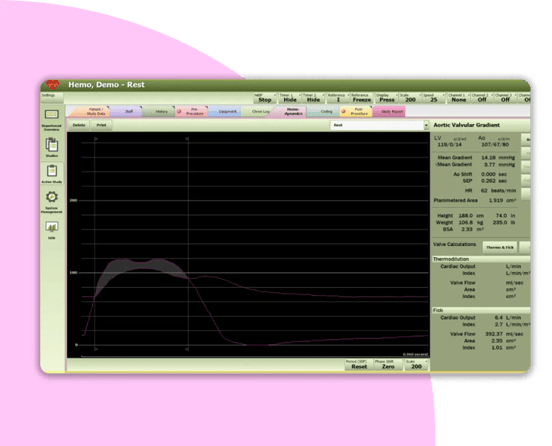Open the bottom Scale 200 dropdown

416,365
